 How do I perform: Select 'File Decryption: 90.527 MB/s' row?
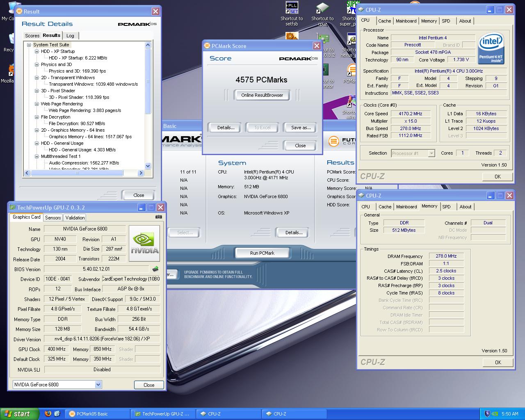pos(77,123)
